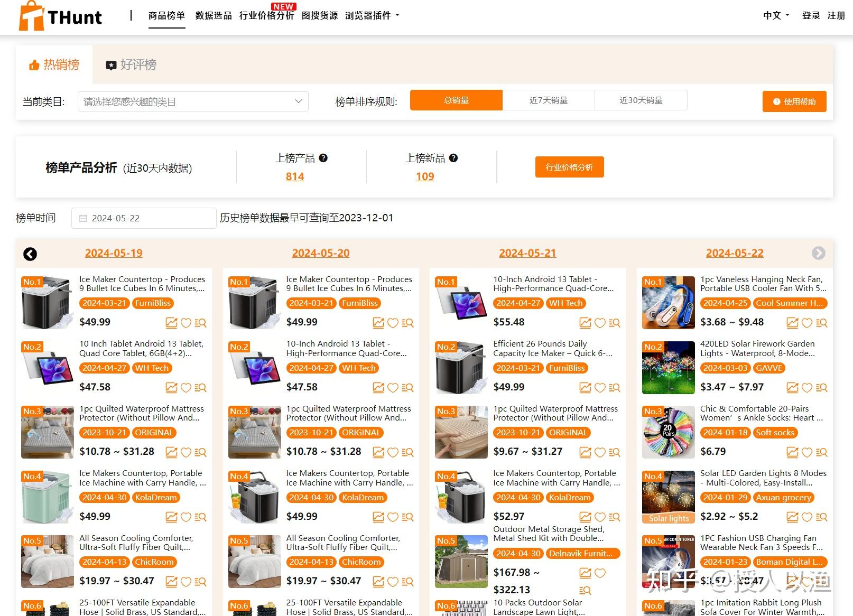This screenshot has width=853, height=616.
Task: Click the similar-products search icon on the WH Tech tablet
Action: pos(200,387)
